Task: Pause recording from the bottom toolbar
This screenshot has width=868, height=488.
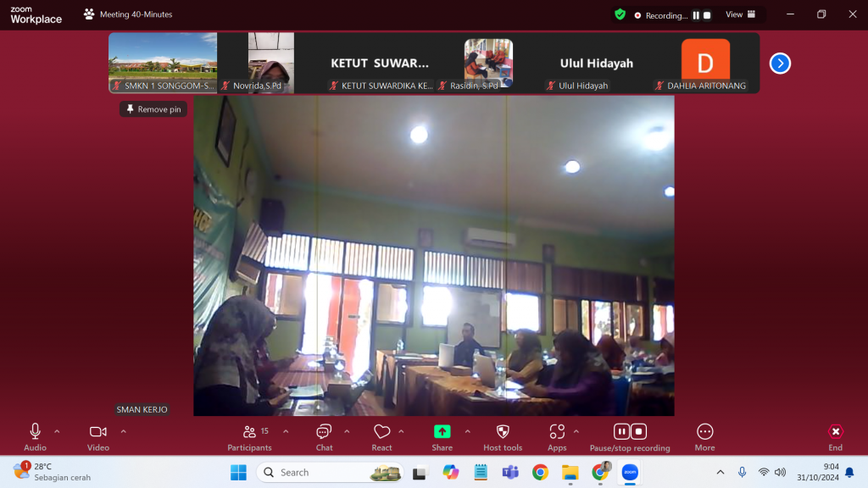Action: pyautogui.click(x=621, y=431)
